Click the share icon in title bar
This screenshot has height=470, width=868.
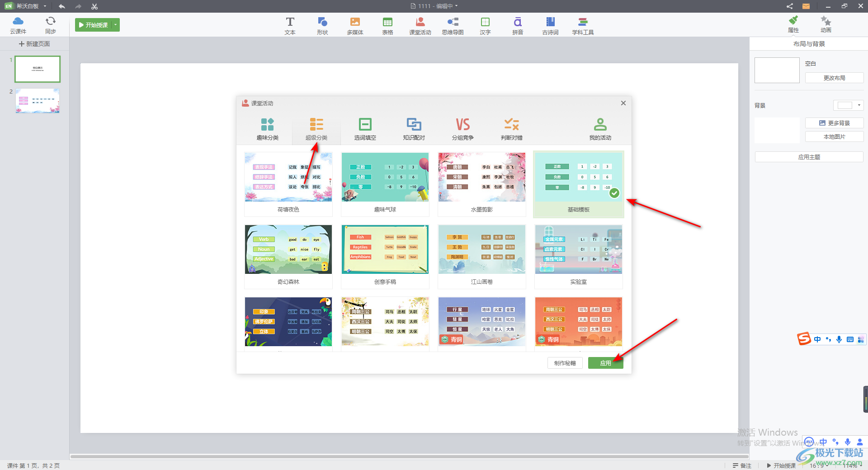pyautogui.click(x=789, y=6)
